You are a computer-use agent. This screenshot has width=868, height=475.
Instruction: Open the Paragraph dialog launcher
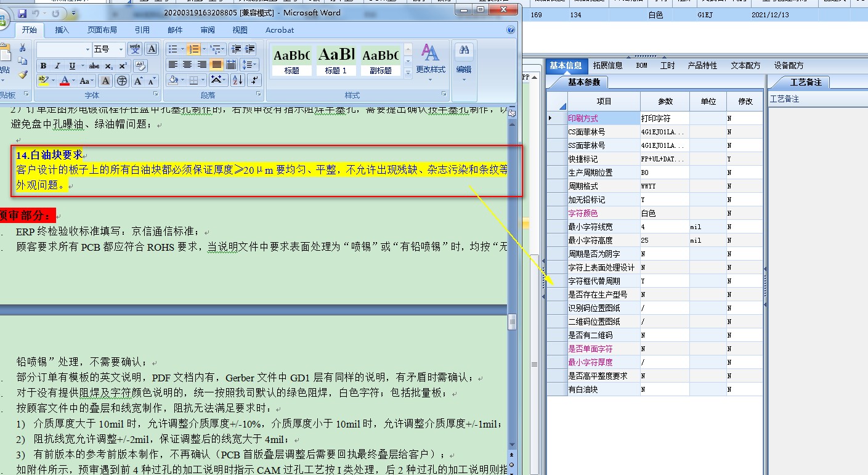coord(259,95)
